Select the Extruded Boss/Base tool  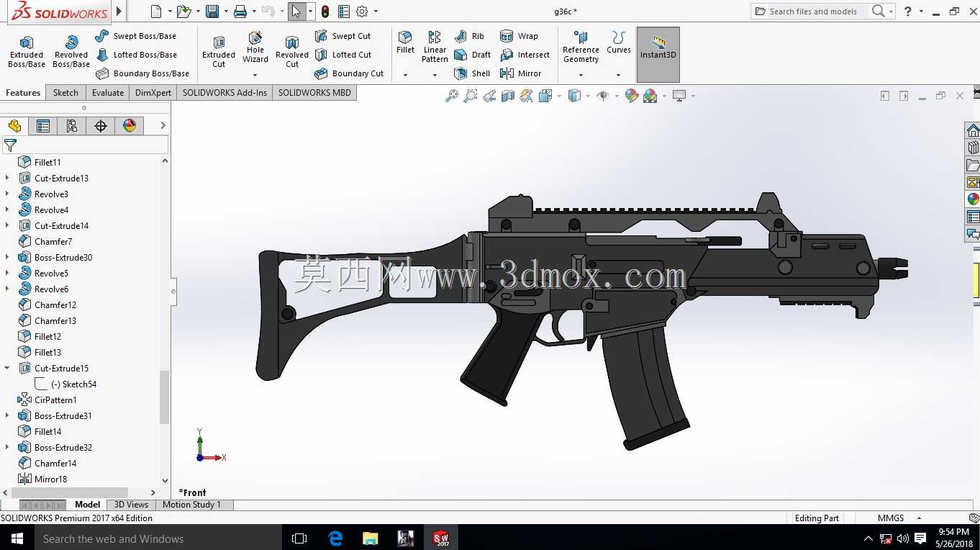coord(27,52)
